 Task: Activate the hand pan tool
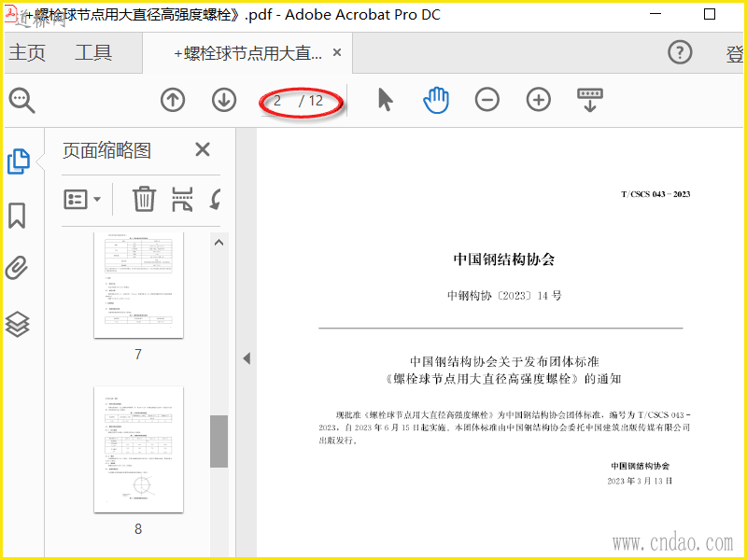click(436, 100)
